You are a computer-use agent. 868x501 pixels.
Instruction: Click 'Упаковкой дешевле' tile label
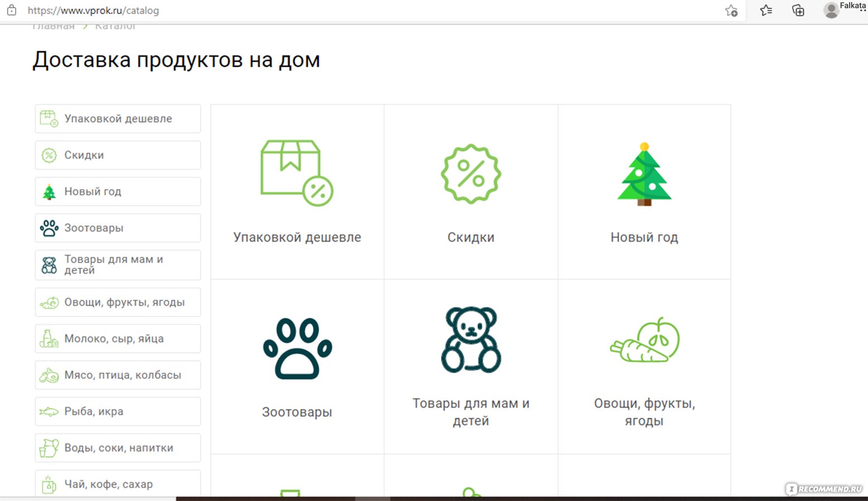297,237
